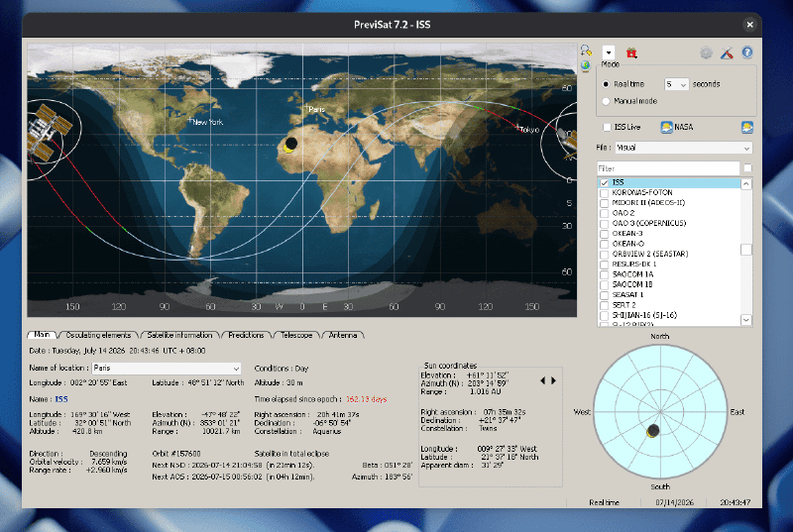
Task: Click the right arrow in Sun coordinates
Action: (x=554, y=380)
